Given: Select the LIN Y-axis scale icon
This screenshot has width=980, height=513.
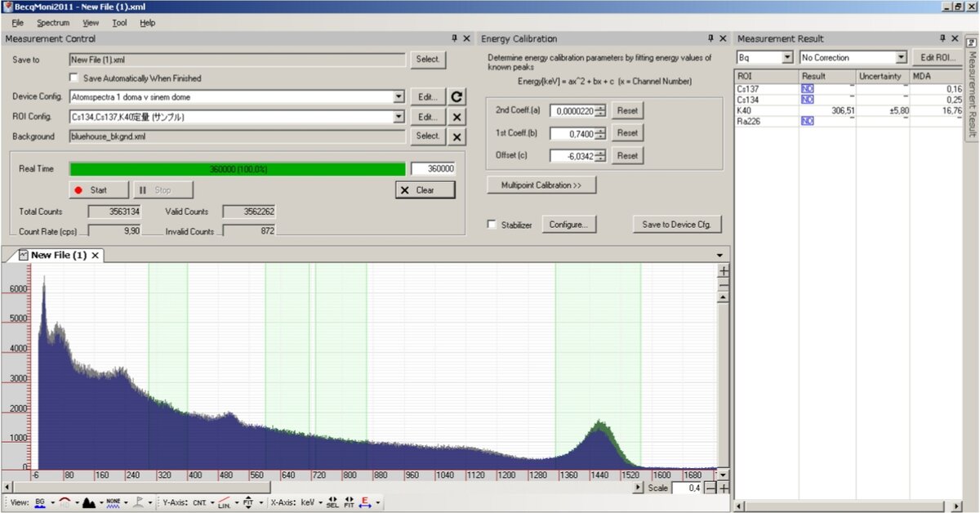Looking at the screenshot, I should tap(224, 502).
